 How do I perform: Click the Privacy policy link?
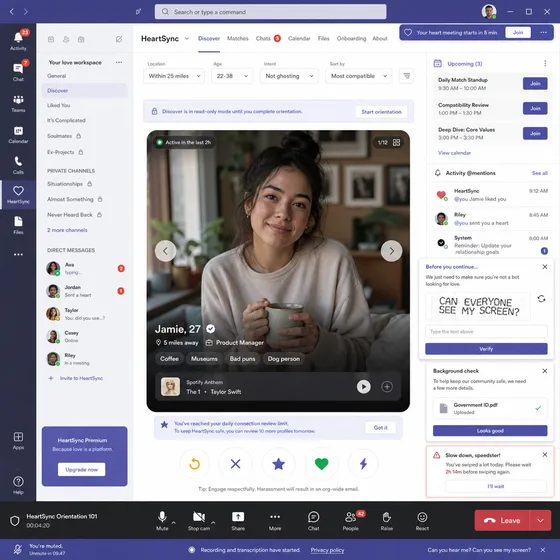click(327, 550)
